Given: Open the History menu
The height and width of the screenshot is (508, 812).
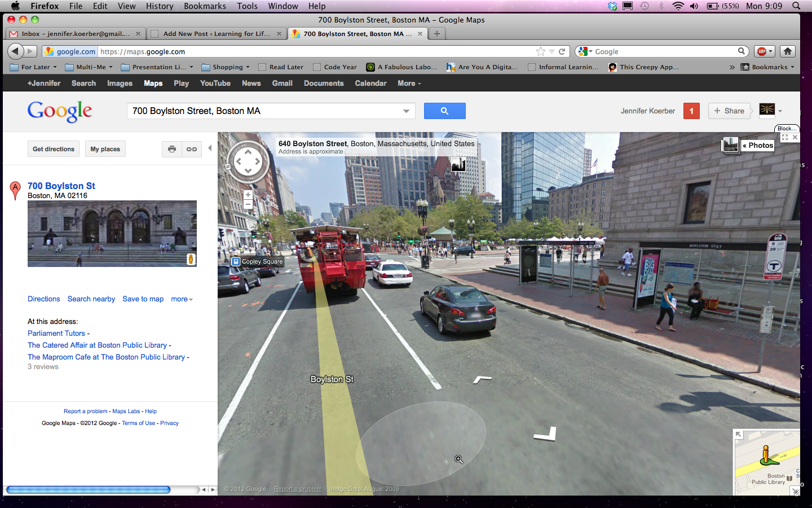Looking at the screenshot, I should 160,6.
